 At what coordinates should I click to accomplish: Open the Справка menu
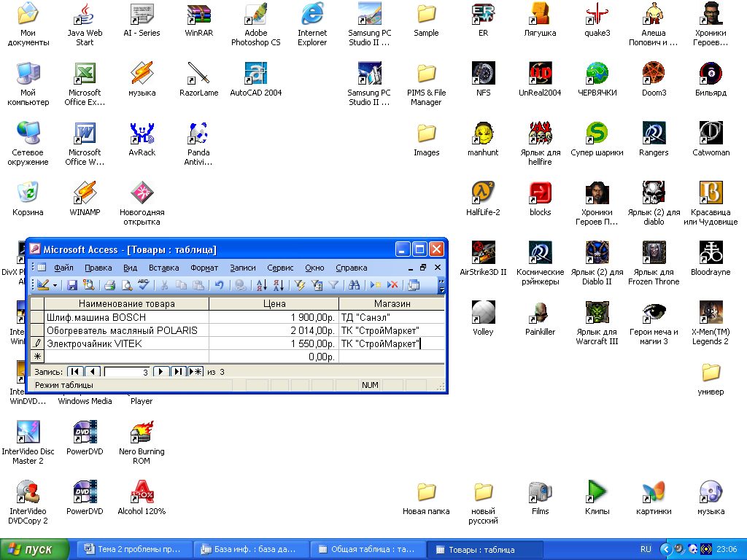coord(351,268)
